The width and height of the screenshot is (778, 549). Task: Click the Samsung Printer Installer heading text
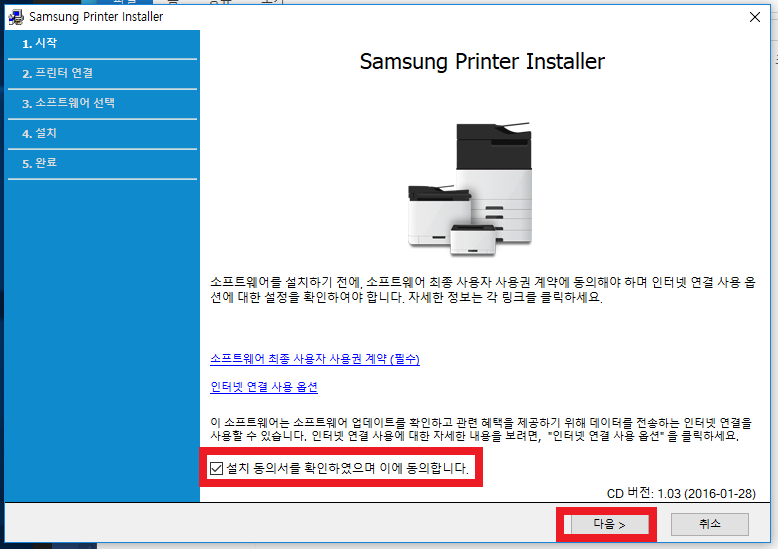click(x=482, y=62)
